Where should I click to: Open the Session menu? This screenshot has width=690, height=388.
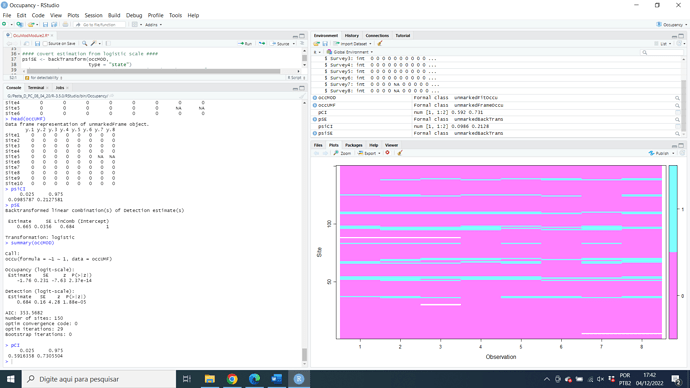tap(93, 15)
